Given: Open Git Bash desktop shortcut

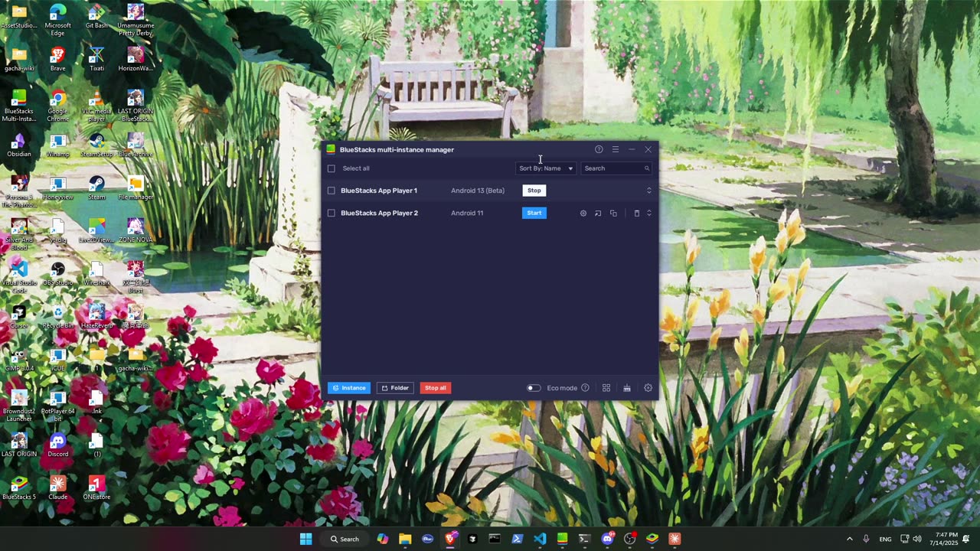Looking at the screenshot, I should click(96, 16).
